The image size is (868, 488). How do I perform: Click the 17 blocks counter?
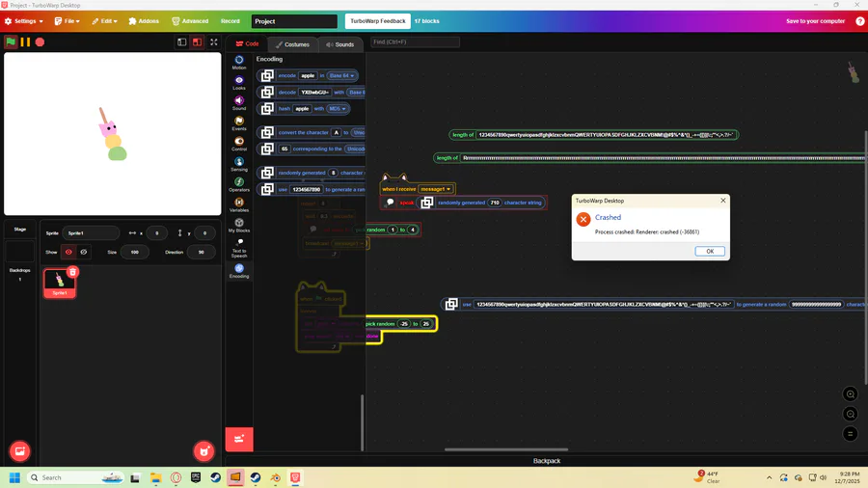click(x=427, y=21)
